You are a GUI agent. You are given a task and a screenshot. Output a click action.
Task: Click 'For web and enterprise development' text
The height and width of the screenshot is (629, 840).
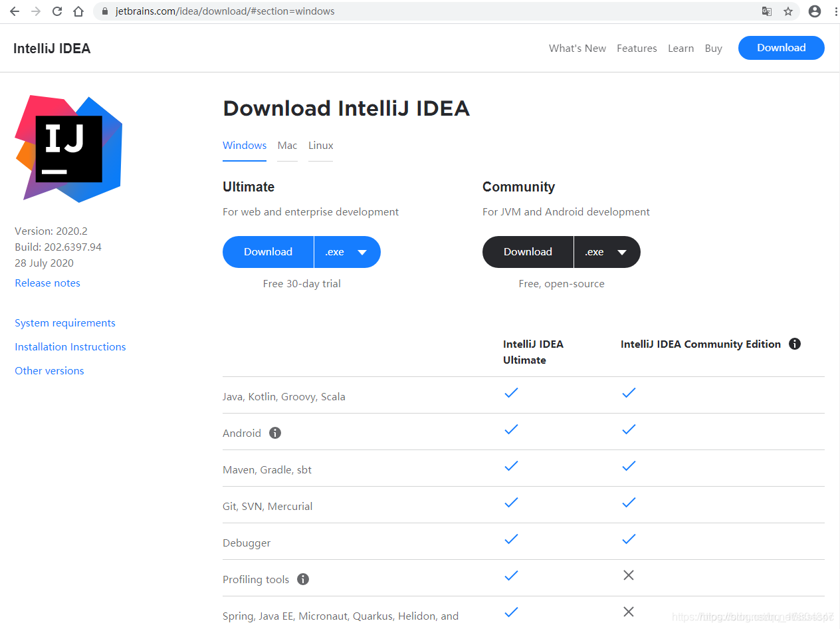pos(310,212)
